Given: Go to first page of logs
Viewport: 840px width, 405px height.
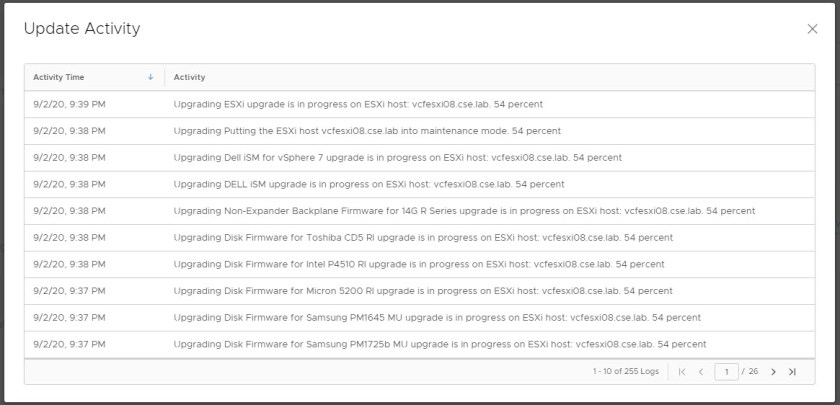Looking at the screenshot, I should [682, 372].
